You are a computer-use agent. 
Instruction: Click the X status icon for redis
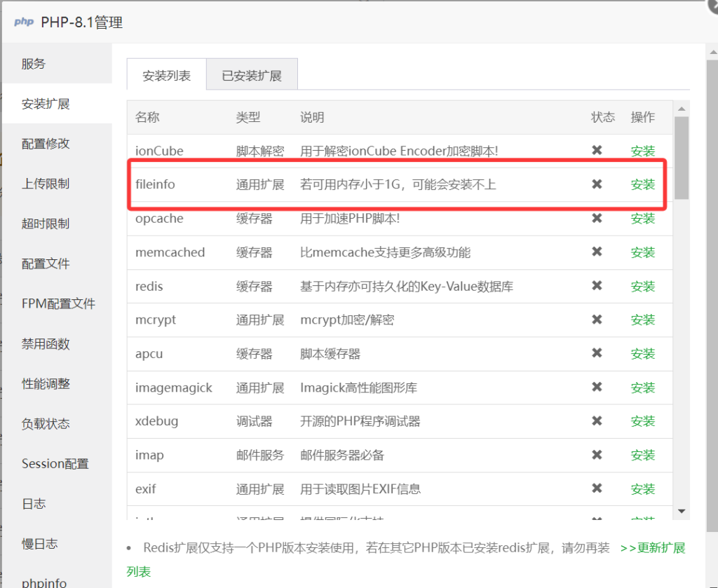(x=597, y=286)
